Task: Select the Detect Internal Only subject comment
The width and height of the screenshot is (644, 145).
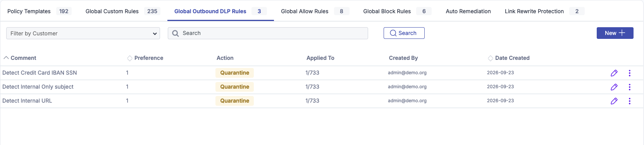Action: 38,87
